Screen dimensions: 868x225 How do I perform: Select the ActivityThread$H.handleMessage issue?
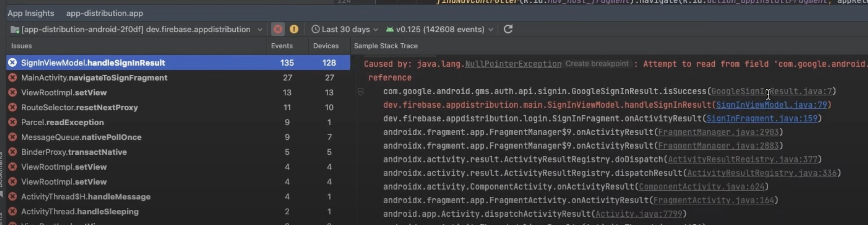click(178, 197)
